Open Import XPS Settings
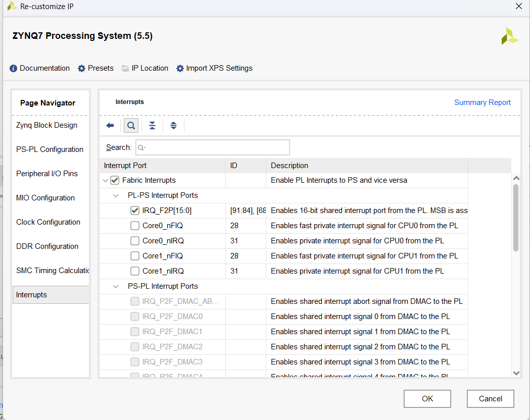The width and height of the screenshot is (530, 420). point(219,68)
